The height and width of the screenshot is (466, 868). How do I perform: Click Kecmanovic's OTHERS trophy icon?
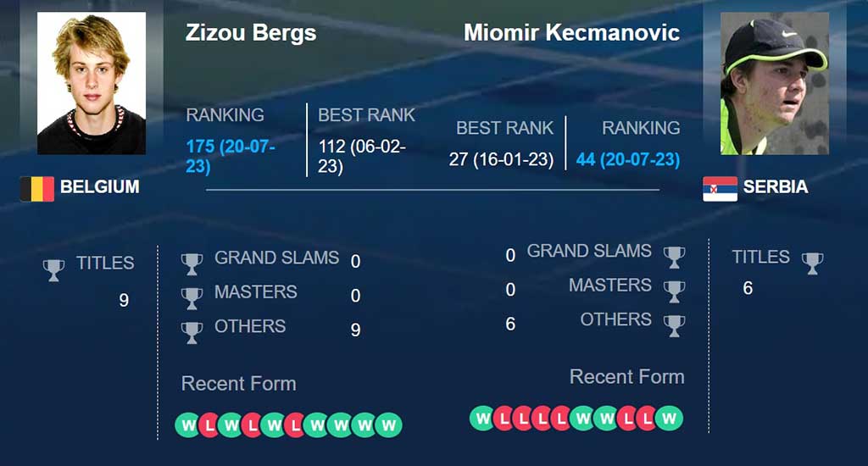coord(674,326)
